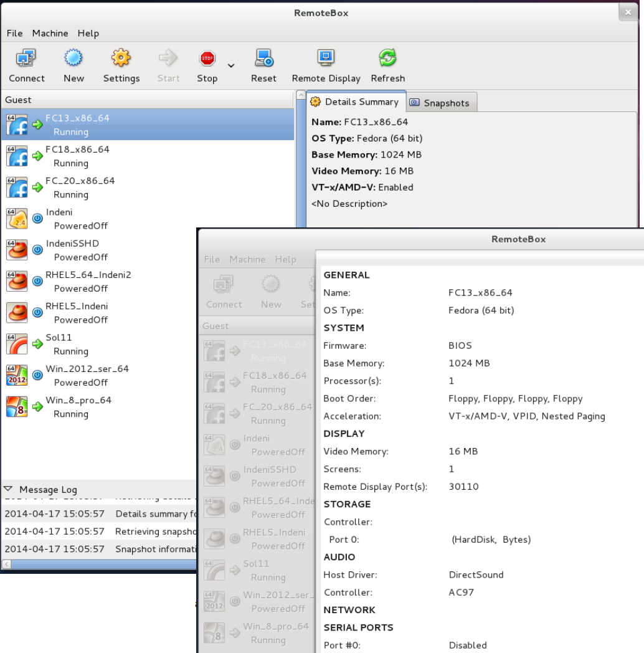
Task: Select the FC18_x86_64 guest
Action: point(77,156)
